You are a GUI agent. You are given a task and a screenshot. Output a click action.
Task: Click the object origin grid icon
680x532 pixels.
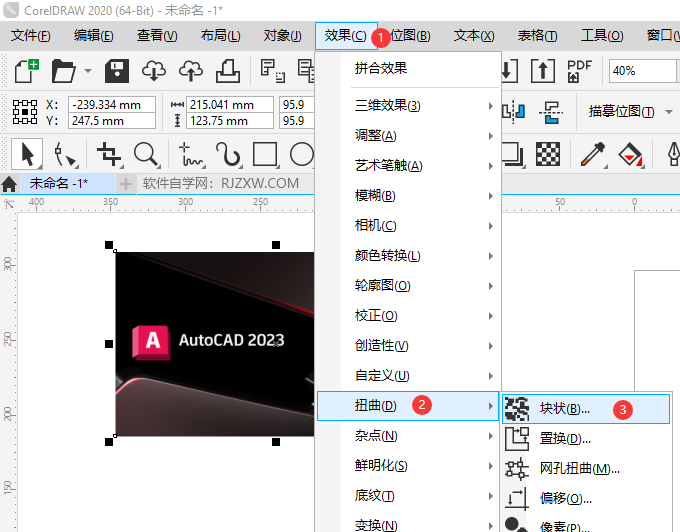25,112
